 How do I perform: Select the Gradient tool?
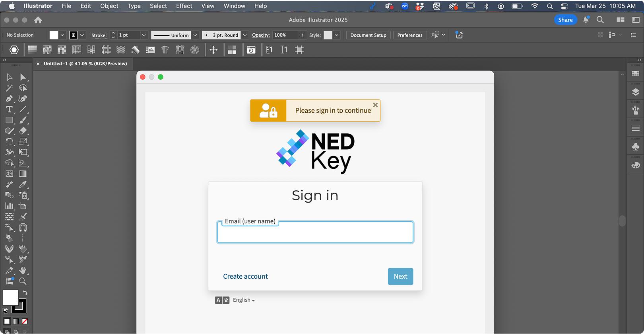23,174
